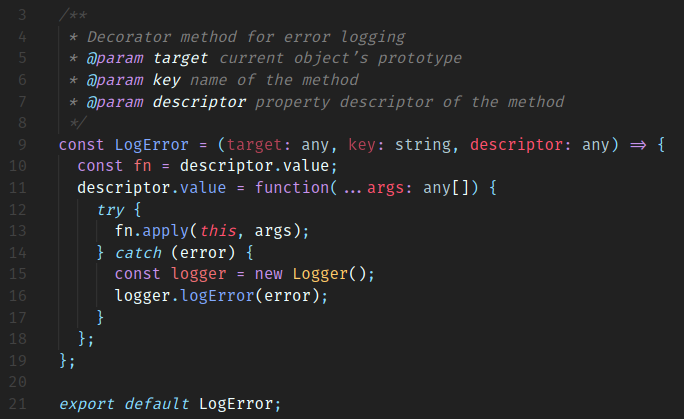The image size is (684, 419).
Task: Click the 'catch' keyword on line 14
Action: (138, 252)
